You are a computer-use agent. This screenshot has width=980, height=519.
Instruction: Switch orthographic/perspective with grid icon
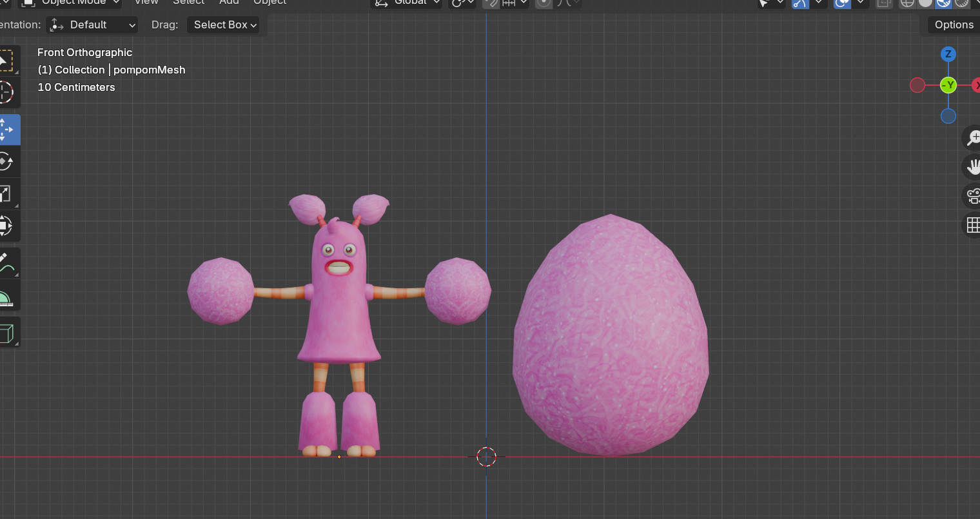click(972, 225)
